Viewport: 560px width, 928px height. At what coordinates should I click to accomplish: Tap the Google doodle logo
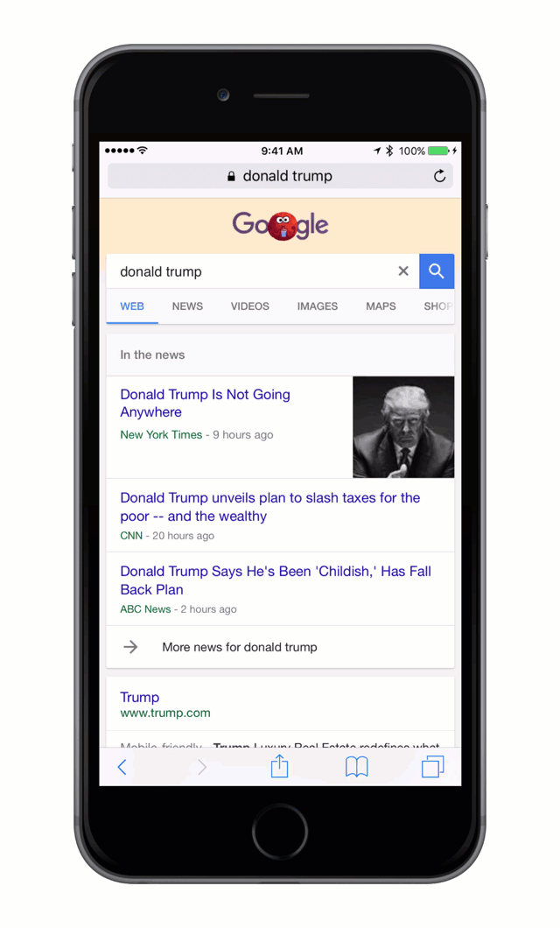point(280,225)
